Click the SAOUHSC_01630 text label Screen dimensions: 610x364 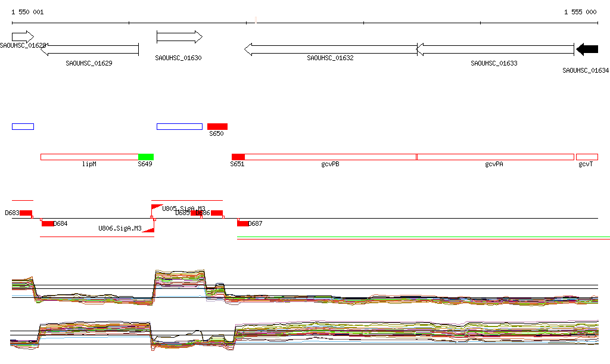click(x=178, y=58)
